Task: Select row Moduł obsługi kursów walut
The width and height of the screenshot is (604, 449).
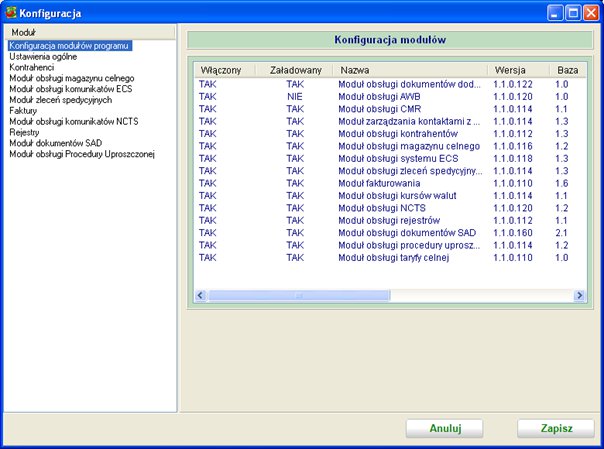Action: (390, 196)
